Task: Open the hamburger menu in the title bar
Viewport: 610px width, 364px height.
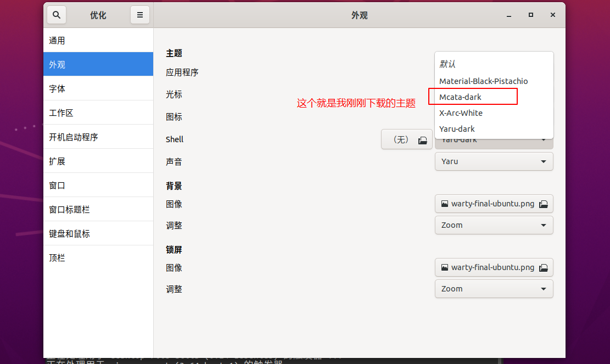Action: 140,15
